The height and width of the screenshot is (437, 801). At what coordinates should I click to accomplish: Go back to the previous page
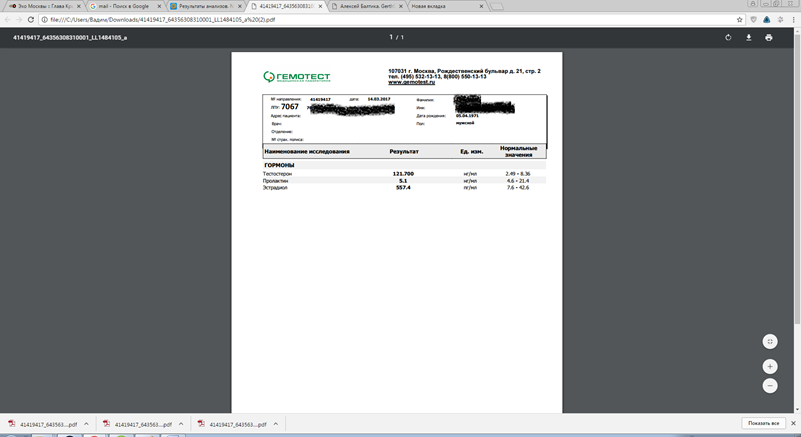pos(6,19)
